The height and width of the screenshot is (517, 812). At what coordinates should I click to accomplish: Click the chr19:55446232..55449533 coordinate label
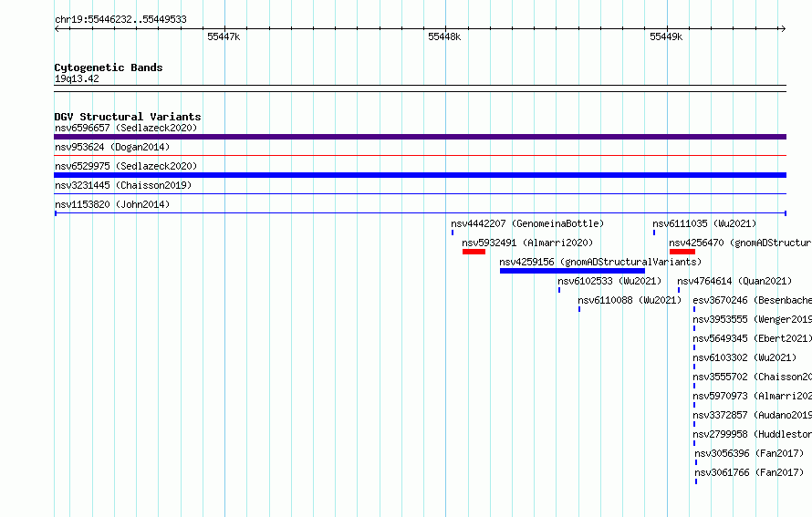point(120,20)
